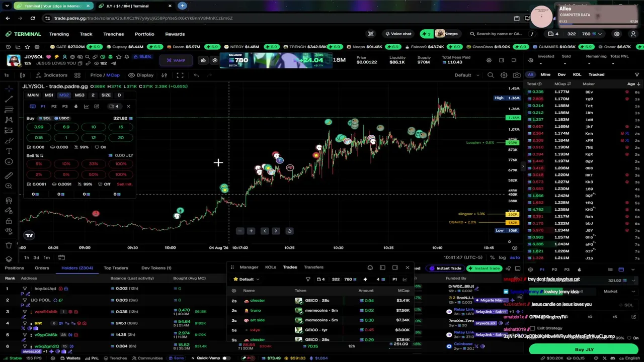644x362 pixels.
Task: Open the Dev Tokens (1) tab
Action: coord(156,268)
